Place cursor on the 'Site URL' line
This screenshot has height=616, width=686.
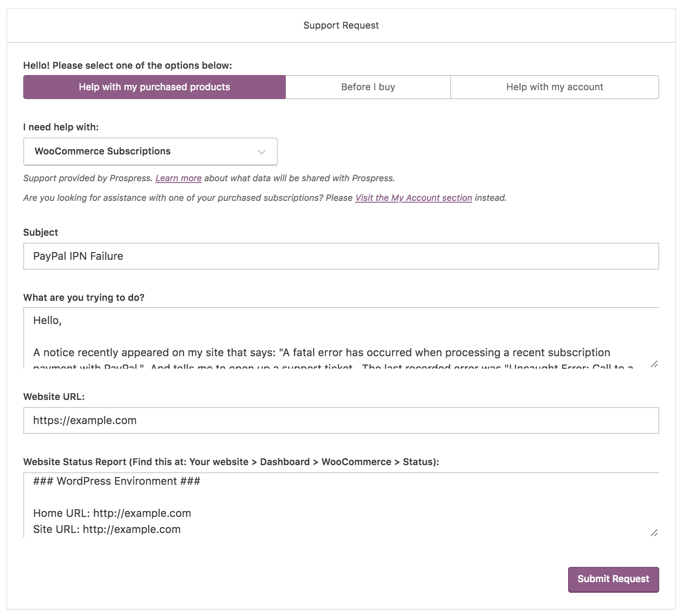click(x=107, y=529)
